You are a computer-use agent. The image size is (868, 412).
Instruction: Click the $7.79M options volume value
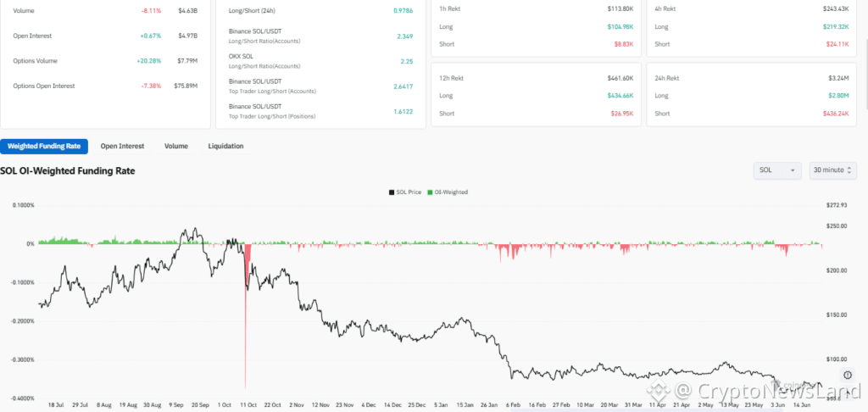coord(186,61)
